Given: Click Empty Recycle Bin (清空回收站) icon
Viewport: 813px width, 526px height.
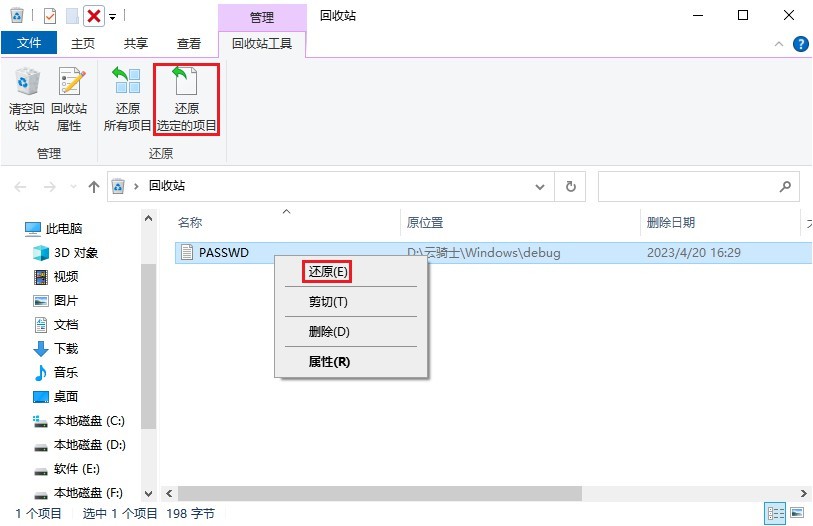Looking at the screenshot, I should click(26, 99).
